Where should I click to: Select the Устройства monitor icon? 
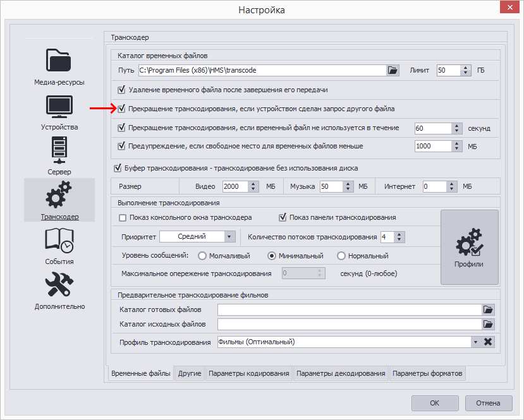tap(59, 111)
